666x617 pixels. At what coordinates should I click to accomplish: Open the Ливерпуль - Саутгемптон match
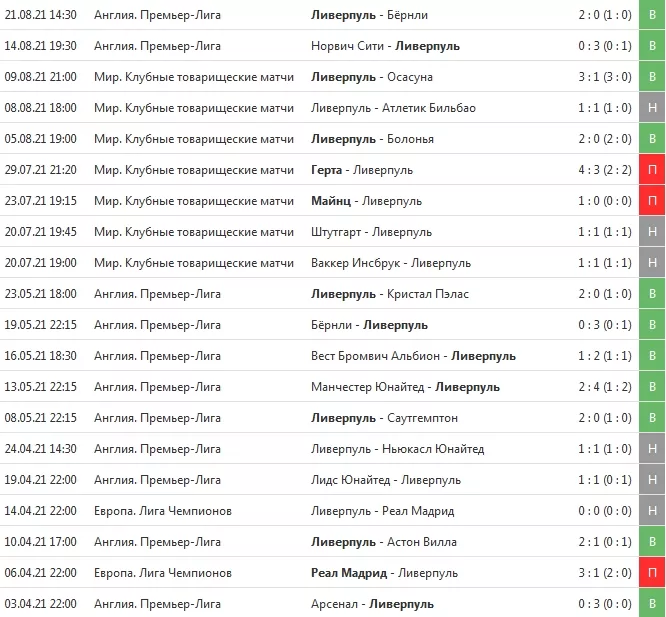[384, 418]
